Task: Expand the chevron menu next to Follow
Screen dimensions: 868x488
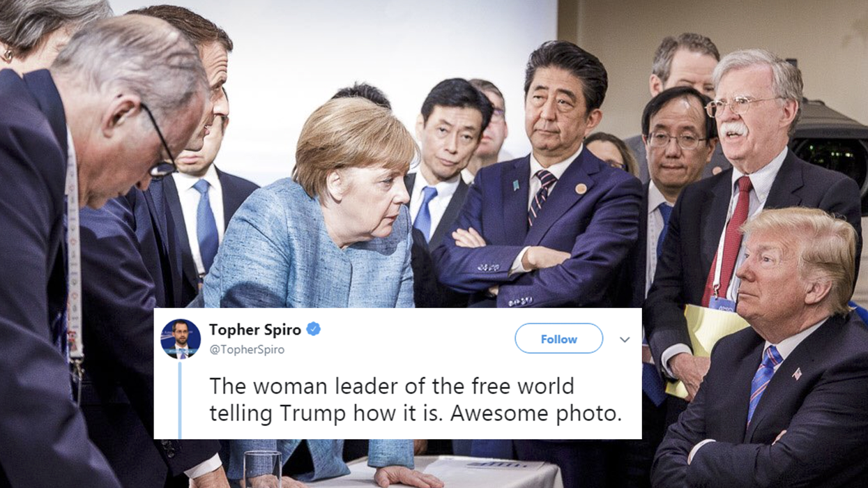Action: 625,340
